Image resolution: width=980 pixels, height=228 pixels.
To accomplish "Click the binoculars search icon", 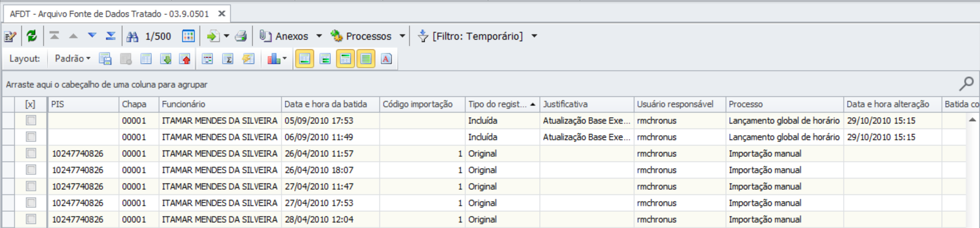I will click(132, 36).
